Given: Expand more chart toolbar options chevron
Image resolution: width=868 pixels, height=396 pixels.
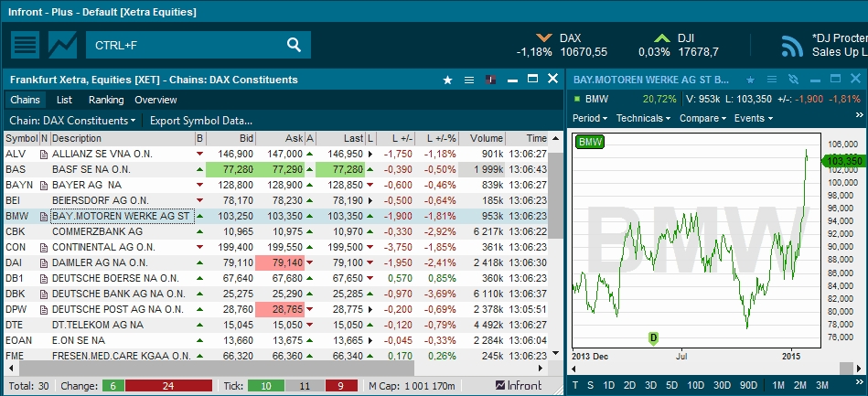Looking at the screenshot, I should tap(859, 115).
